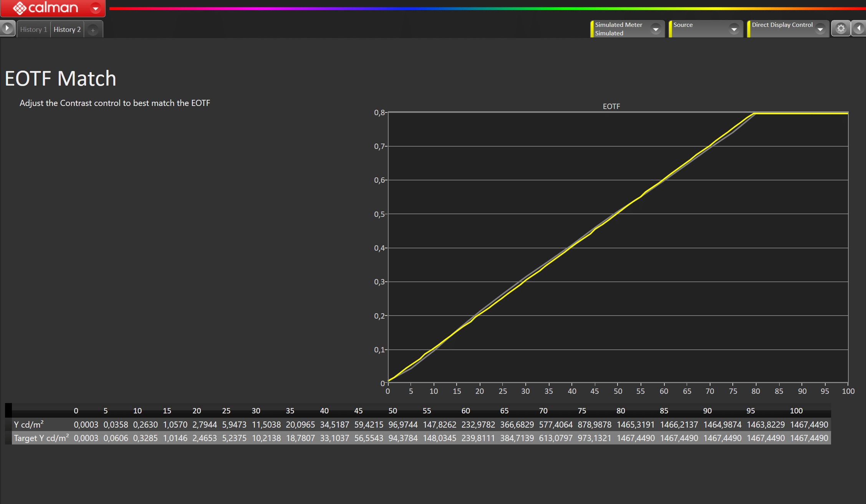Click the Simulated Meter yellow status indicator

pyautogui.click(x=592, y=29)
